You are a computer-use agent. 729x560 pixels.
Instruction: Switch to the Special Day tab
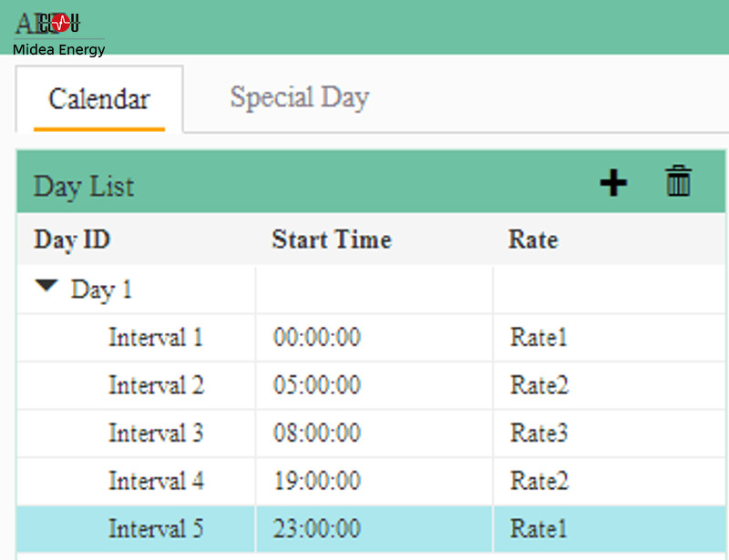299,97
